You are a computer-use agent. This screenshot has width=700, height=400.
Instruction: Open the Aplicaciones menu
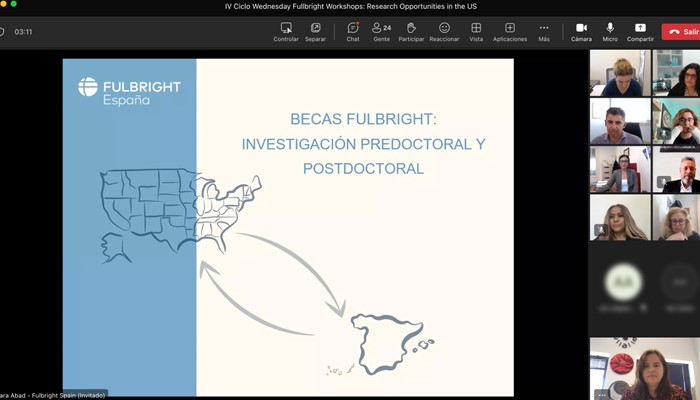tap(510, 32)
